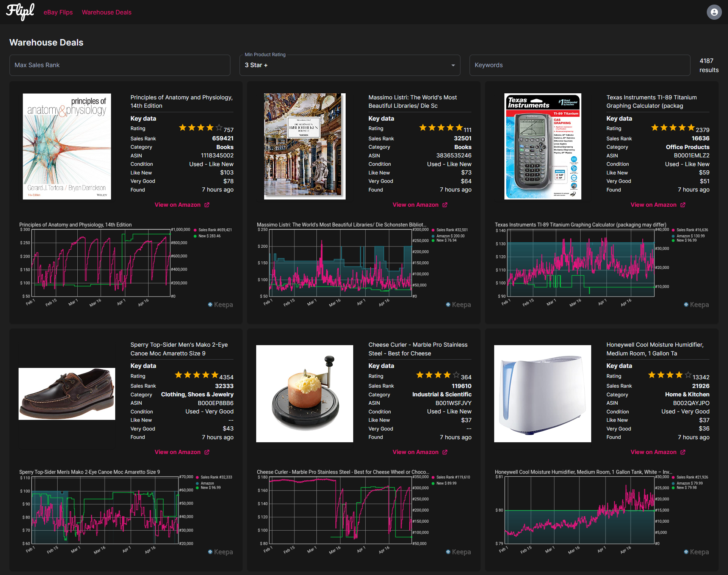Click ASIN 1118345002
Screen dimensions: 728x575
tap(217, 156)
